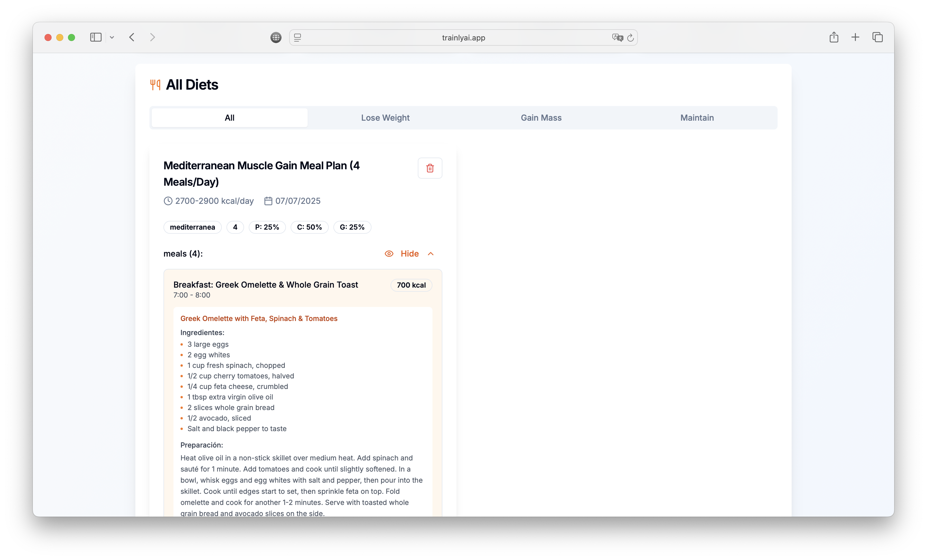Click Salt and black pepper to taste ingredient
927x560 pixels.
pos(237,428)
